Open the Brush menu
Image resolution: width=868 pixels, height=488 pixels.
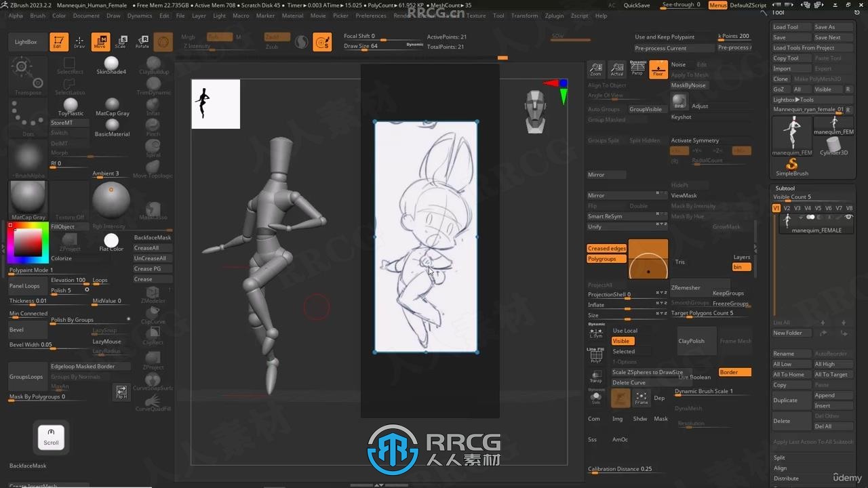point(37,16)
